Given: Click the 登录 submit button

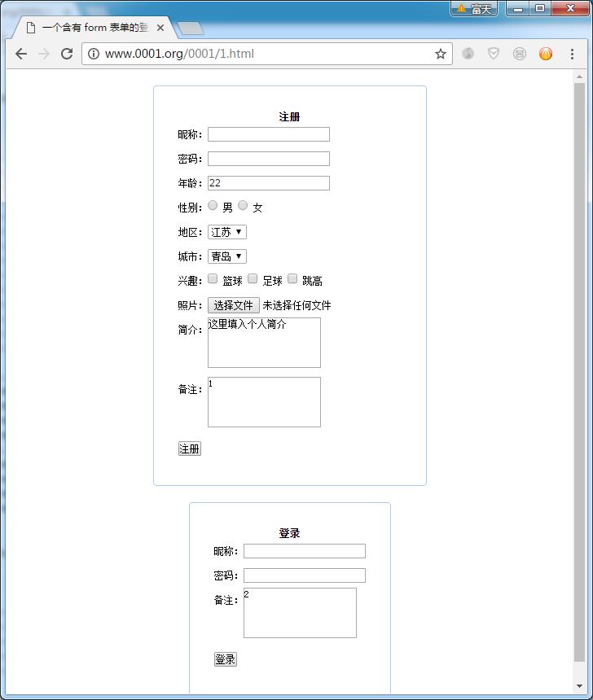Looking at the screenshot, I should tap(225, 659).
